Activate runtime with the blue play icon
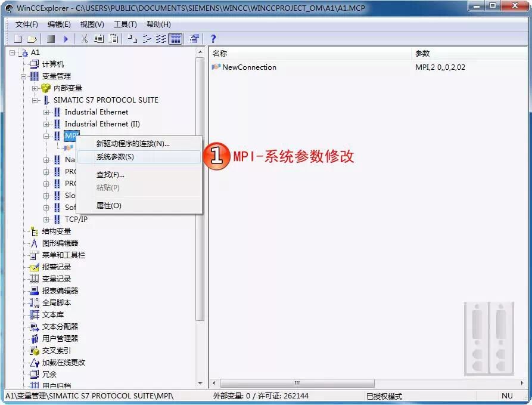Viewport: 532px width, 405px height. click(x=66, y=39)
